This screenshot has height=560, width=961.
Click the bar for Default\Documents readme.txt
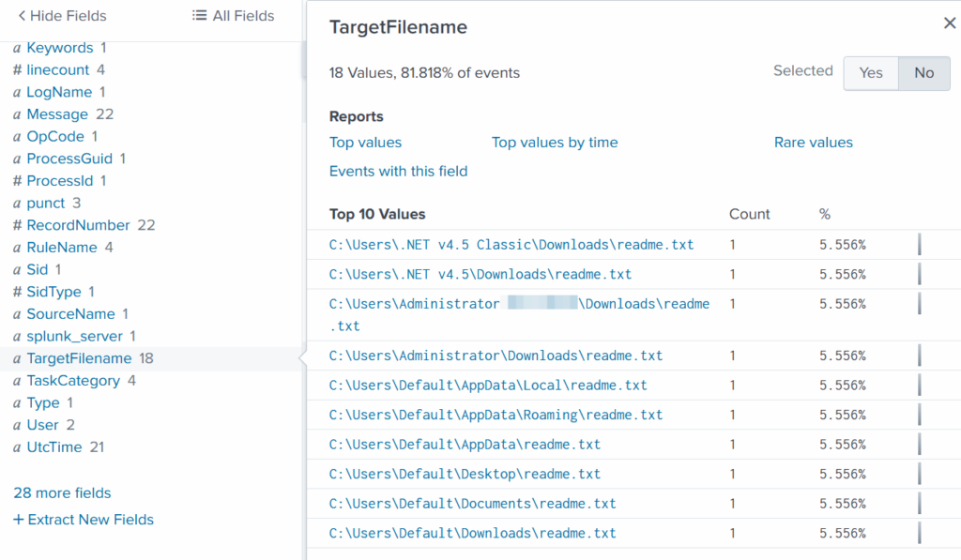pyautogui.click(x=919, y=504)
